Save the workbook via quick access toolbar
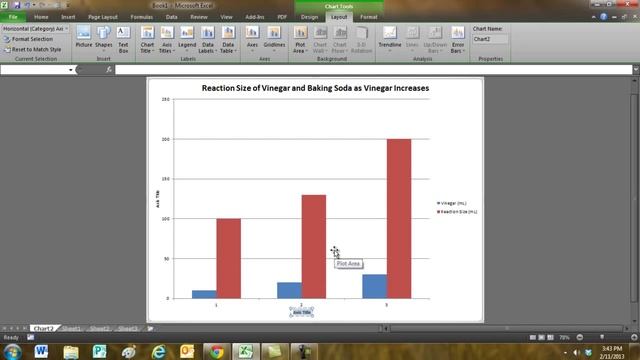Image resolution: width=640 pixels, height=360 pixels. (17, 5)
